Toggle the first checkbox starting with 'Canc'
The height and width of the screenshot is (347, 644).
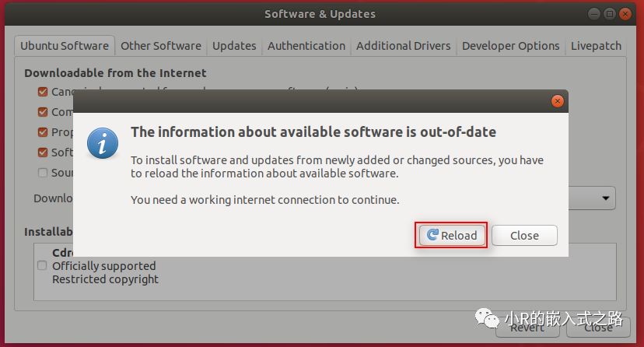coord(43,92)
